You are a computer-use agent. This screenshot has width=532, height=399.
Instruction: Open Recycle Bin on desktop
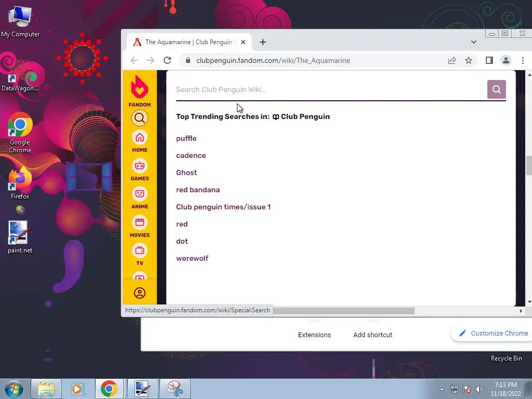[506, 358]
